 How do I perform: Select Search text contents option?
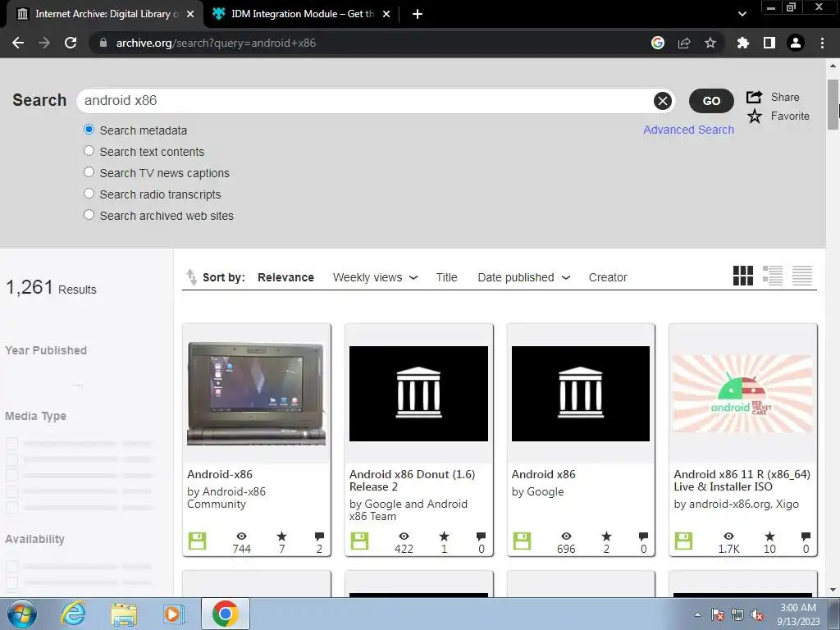pos(89,151)
